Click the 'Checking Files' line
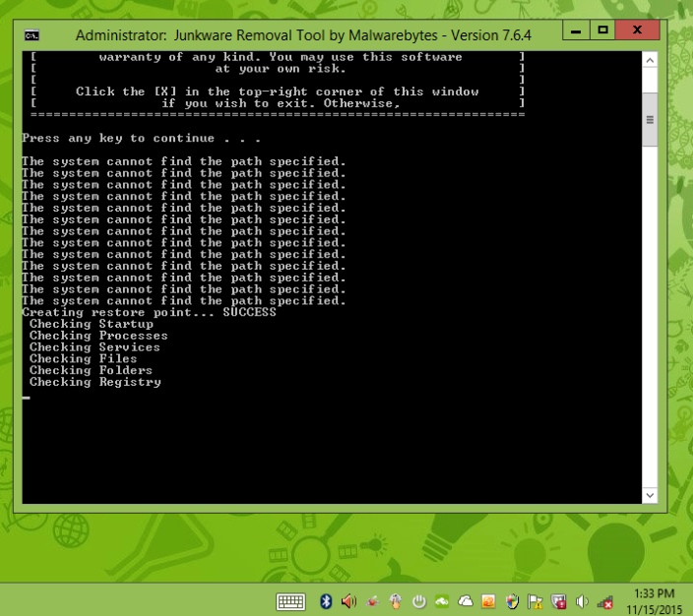 tap(83, 359)
